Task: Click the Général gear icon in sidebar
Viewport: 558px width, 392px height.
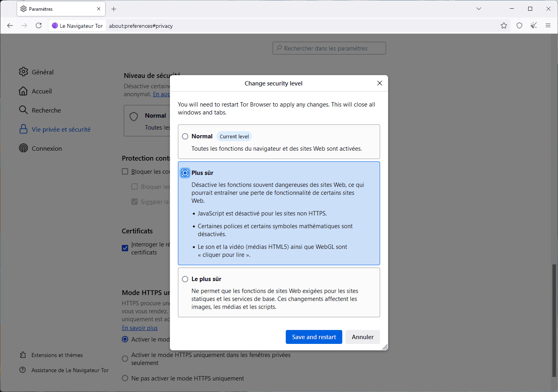Action: tap(23, 72)
